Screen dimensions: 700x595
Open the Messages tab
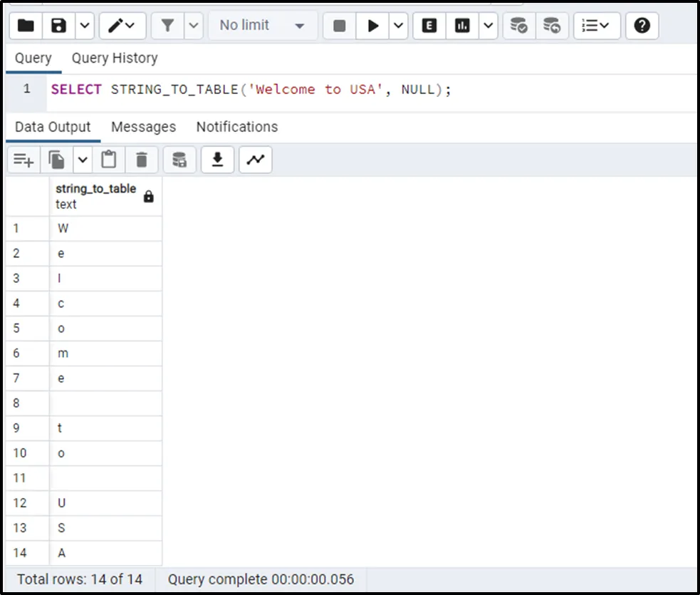(x=143, y=127)
